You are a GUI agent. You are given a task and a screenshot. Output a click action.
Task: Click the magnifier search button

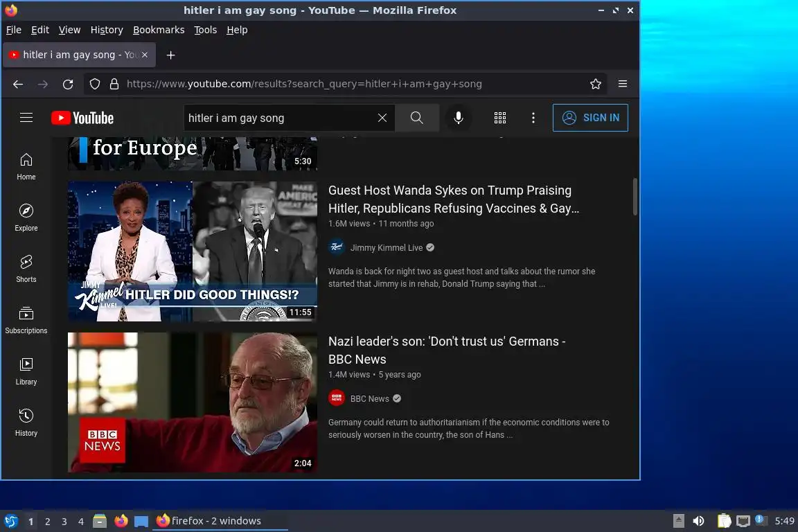coord(417,118)
